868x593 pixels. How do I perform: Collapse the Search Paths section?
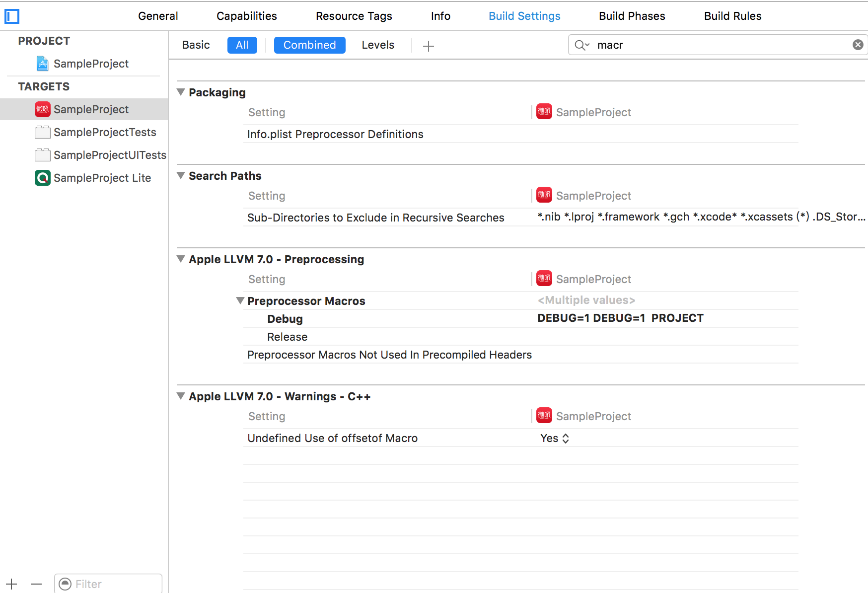[x=181, y=175]
